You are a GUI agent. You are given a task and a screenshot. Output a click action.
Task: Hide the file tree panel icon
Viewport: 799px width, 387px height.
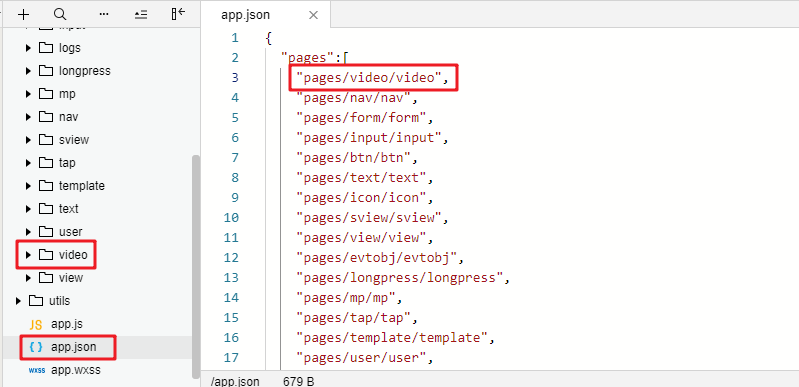click(178, 14)
